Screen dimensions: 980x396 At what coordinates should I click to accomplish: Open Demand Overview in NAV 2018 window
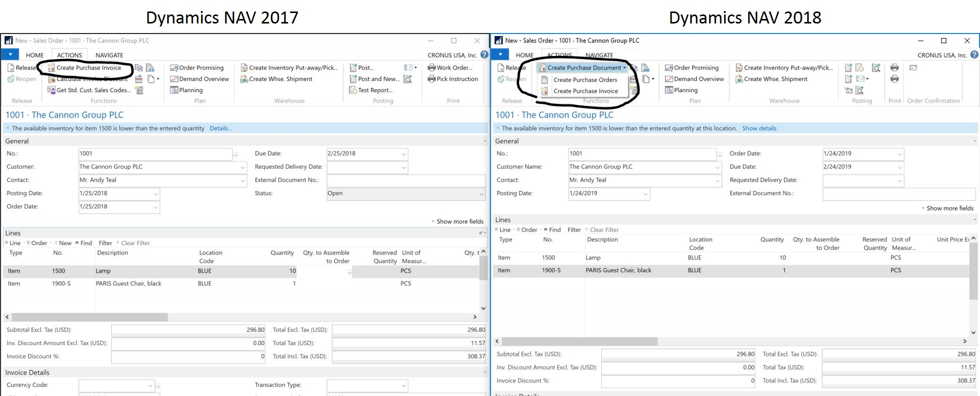694,79
